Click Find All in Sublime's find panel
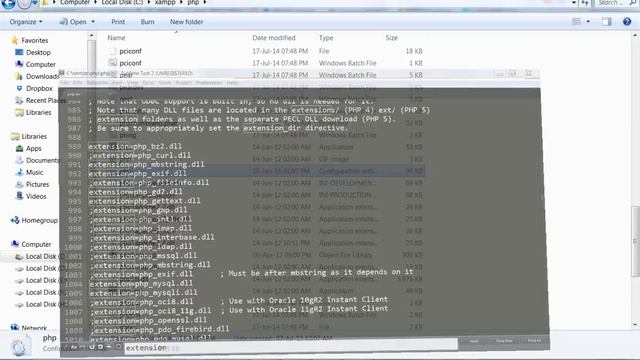Viewport: 640px width, 360px height. point(534,341)
